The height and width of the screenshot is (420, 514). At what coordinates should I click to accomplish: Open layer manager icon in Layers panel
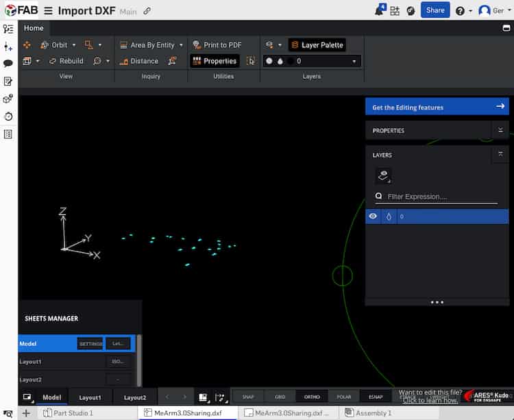click(383, 176)
